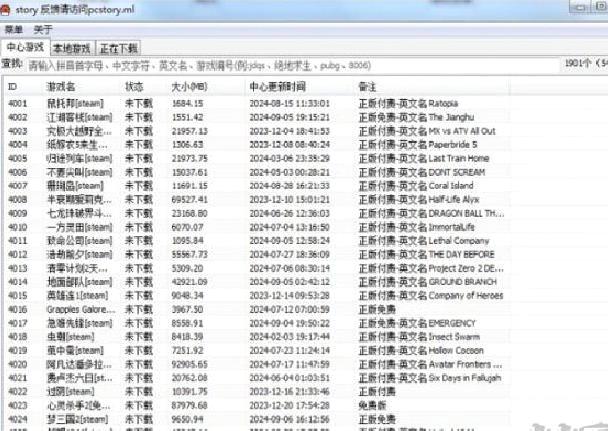Select the 'Grapples Galore...' game name
This screenshot has width=608, height=431.
point(81,309)
